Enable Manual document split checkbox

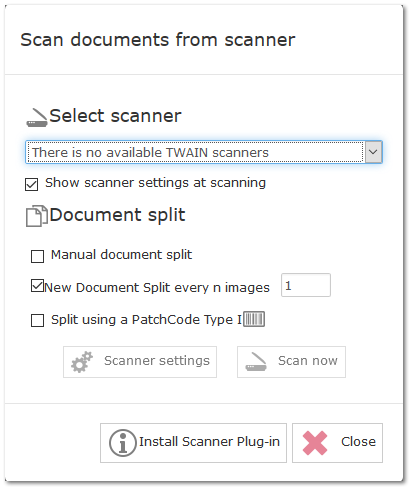click(37, 256)
